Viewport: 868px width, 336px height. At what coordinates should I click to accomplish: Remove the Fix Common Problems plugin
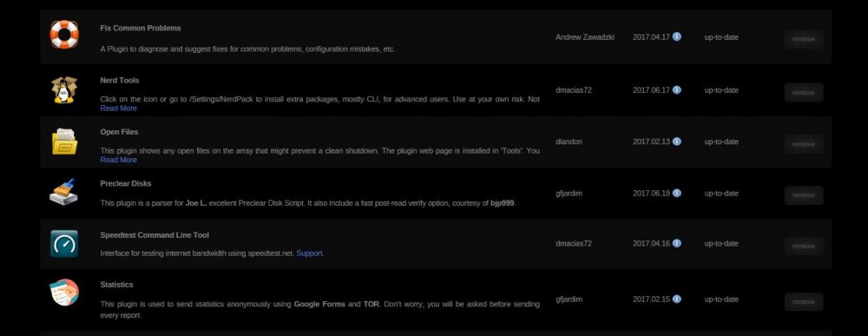coord(803,39)
